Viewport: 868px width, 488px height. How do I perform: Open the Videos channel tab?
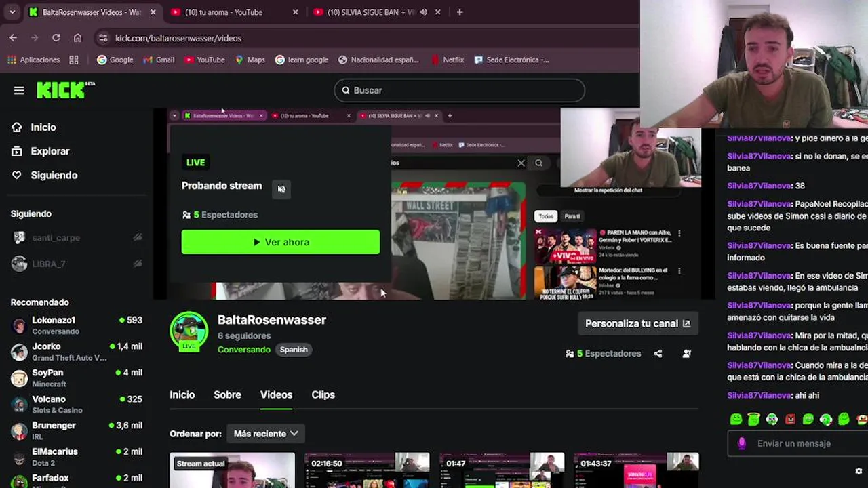click(x=276, y=394)
